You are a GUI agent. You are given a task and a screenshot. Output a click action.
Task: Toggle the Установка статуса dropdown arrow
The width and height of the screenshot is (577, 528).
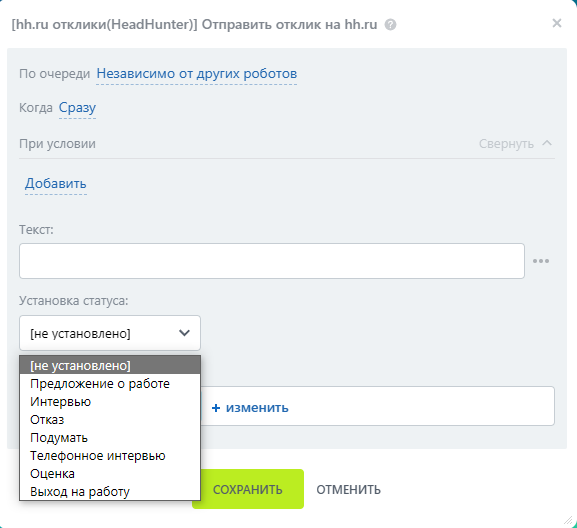(x=184, y=333)
